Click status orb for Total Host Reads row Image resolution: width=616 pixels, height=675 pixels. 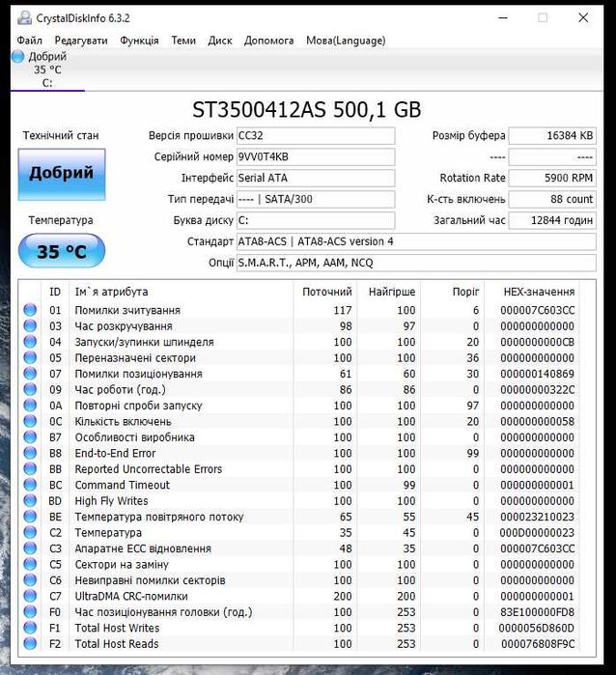coord(30,643)
